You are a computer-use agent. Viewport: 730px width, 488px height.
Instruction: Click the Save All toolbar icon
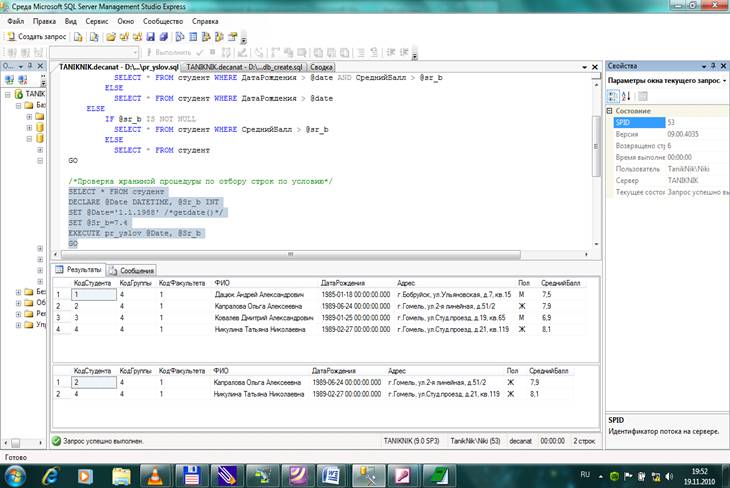coord(162,37)
